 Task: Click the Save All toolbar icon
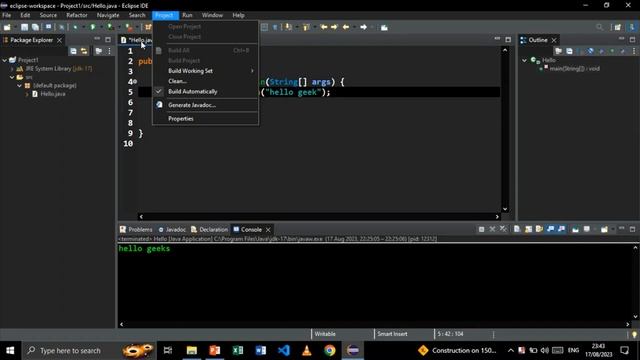tap(36, 27)
